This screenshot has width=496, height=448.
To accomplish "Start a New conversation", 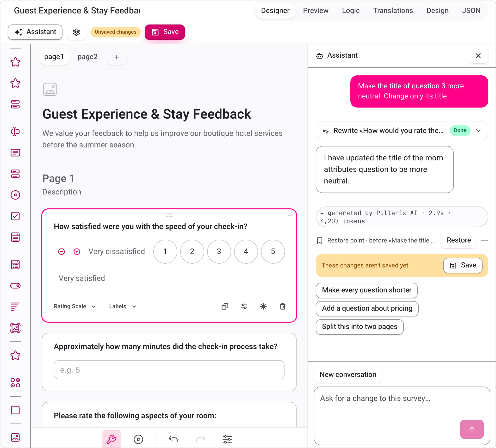I will pos(348,375).
